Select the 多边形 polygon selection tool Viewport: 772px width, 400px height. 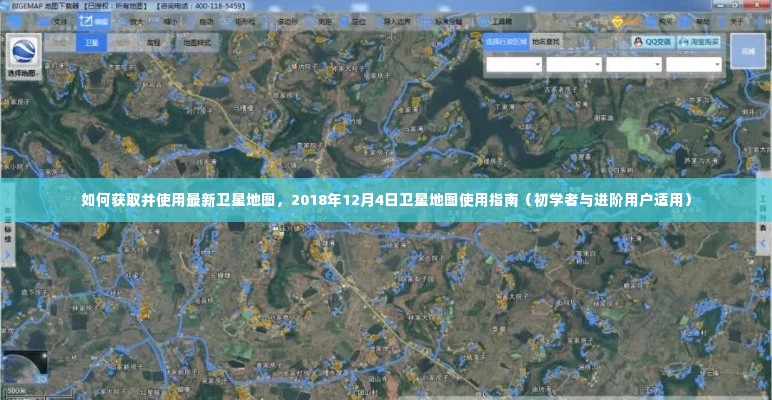click(282, 22)
